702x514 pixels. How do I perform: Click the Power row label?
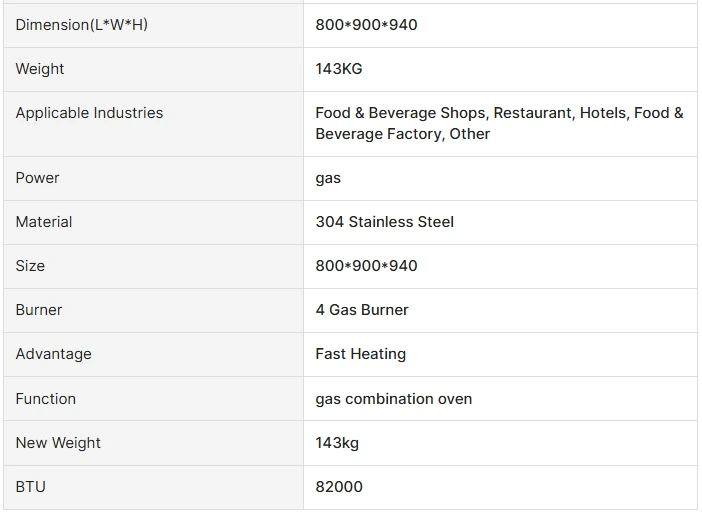point(38,178)
